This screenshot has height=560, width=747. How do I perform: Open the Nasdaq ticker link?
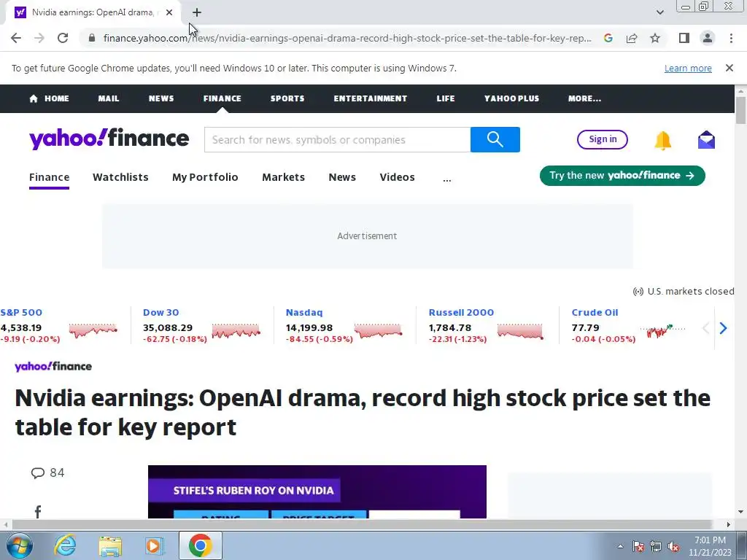[x=304, y=312]
